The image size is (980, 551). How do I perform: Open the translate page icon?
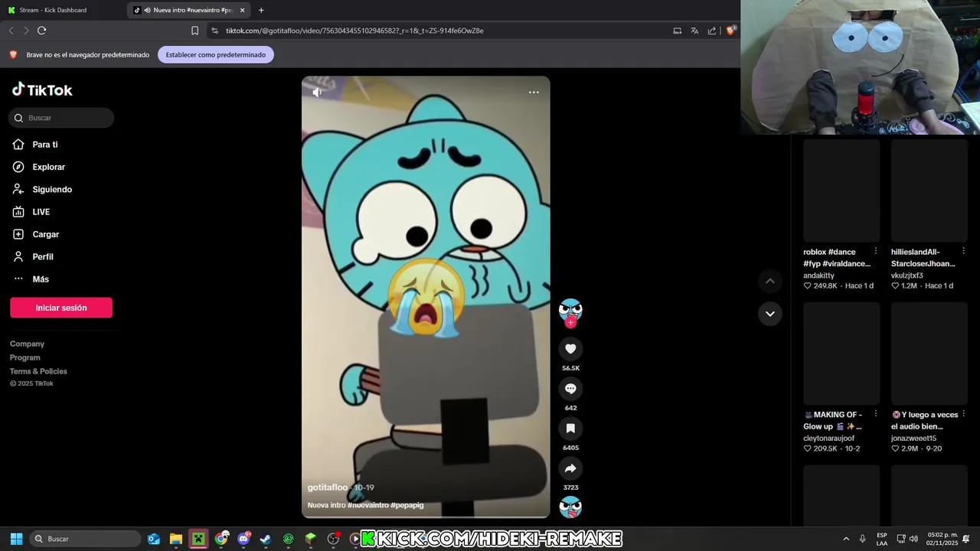tap(694, 31)
